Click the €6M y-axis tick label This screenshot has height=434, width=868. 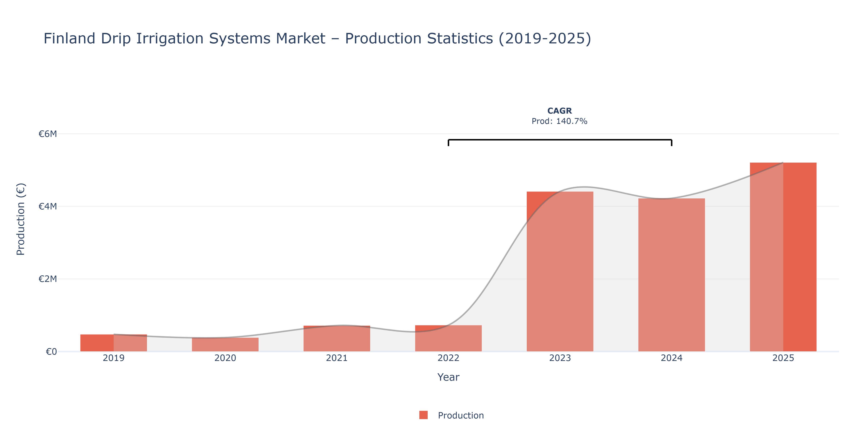coord(48,134)
